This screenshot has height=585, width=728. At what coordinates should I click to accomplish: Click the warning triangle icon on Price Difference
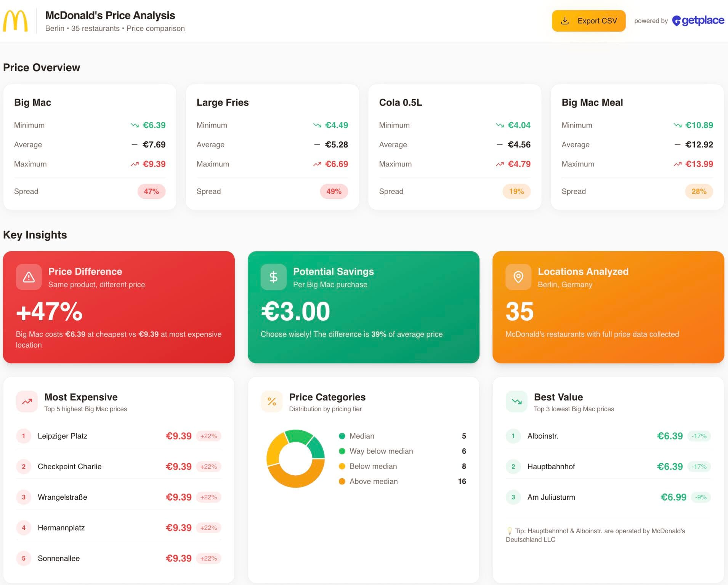[29, 277]
